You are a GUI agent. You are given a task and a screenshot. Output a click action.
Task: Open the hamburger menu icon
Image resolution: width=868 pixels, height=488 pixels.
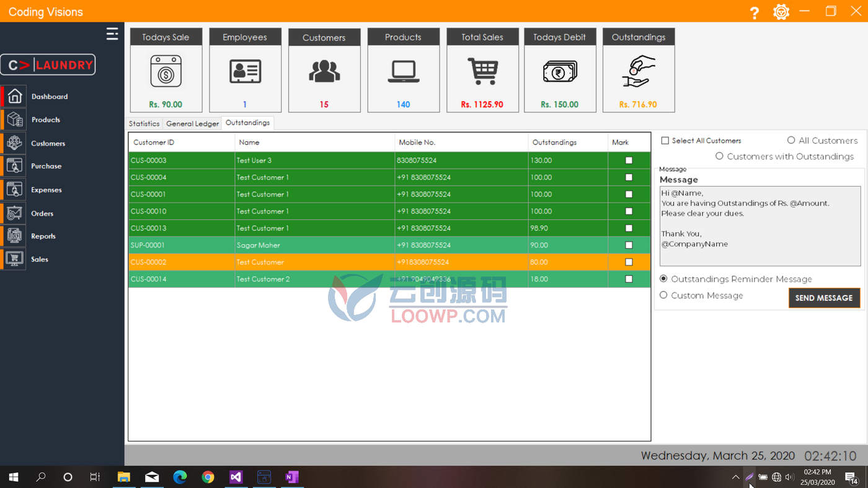pos(112,33)
